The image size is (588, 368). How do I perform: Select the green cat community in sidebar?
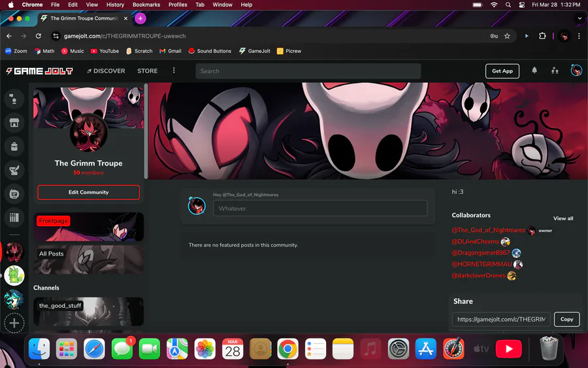(14, 275)
